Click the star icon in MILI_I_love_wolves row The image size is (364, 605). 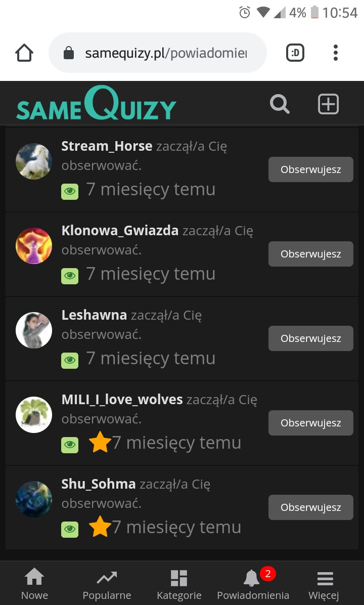point(100,442)
